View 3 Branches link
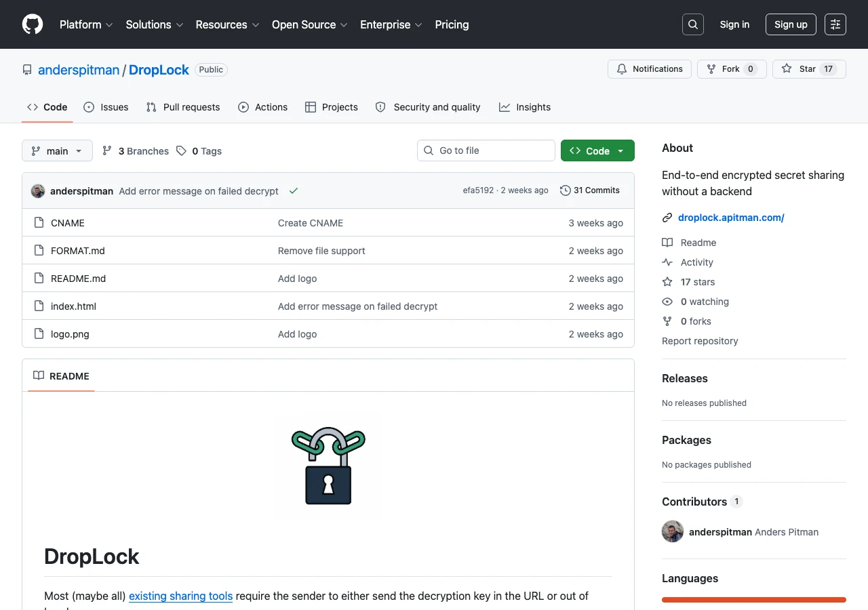Image resolution: width=868 pixels, height=610 pixels. click(x=136, y=151)
